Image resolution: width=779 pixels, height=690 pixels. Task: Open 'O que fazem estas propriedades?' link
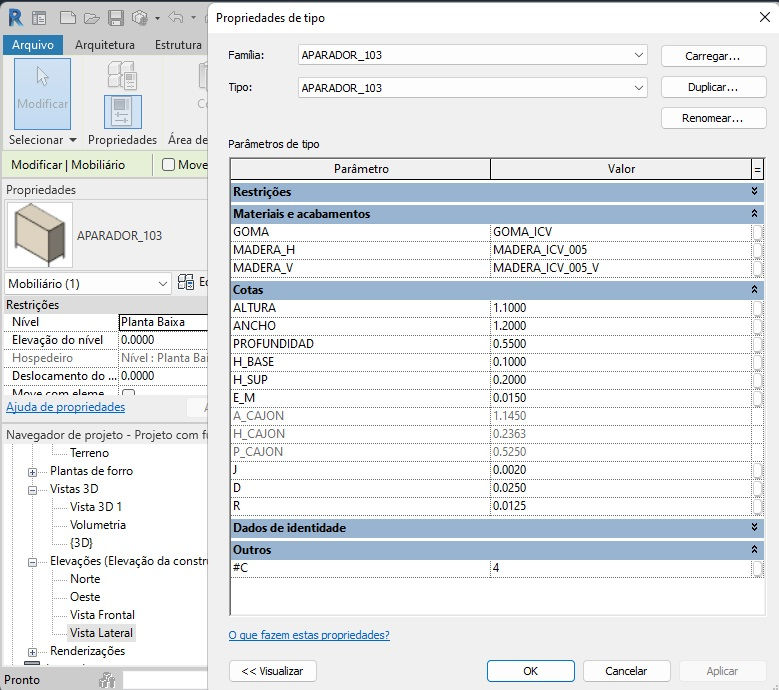point(309,635)
